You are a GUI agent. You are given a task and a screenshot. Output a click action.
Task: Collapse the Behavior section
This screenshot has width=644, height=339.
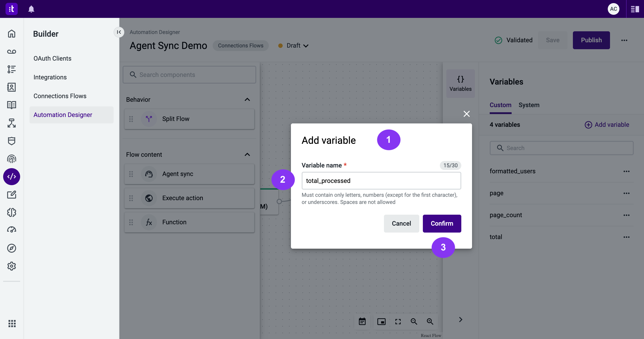tap(247, 100)
